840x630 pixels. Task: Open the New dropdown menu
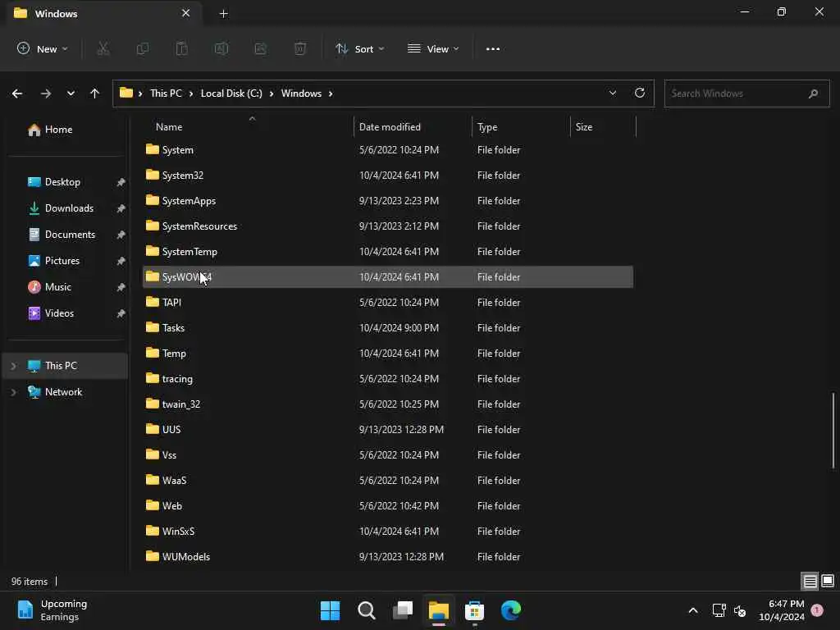[x=42, y=48]
